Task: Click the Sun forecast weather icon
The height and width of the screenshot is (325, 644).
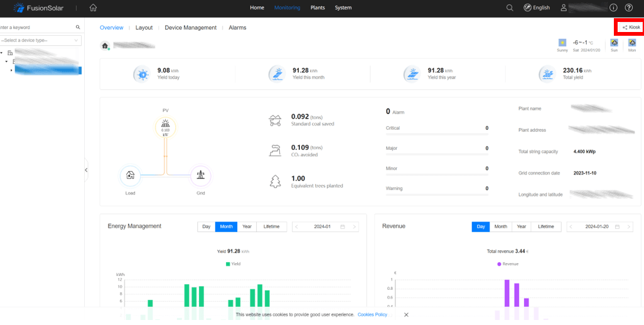Action: click(614, 42)
